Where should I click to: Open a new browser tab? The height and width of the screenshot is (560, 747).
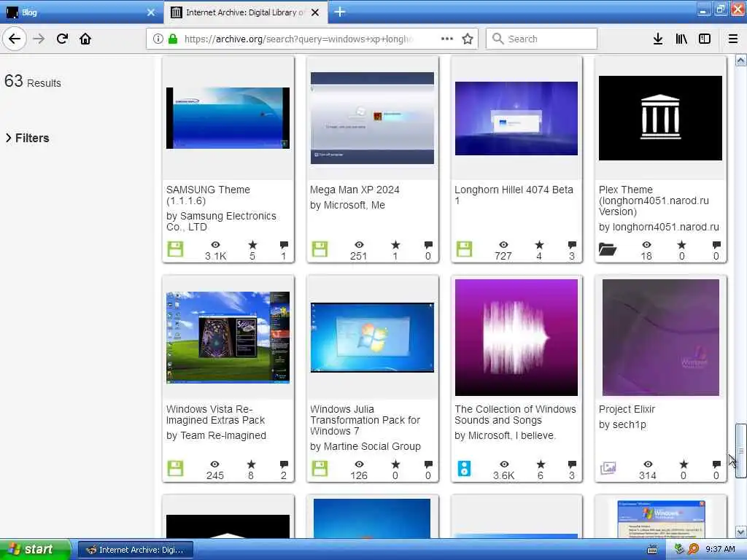pyautogui.click(x=340, y=12)
